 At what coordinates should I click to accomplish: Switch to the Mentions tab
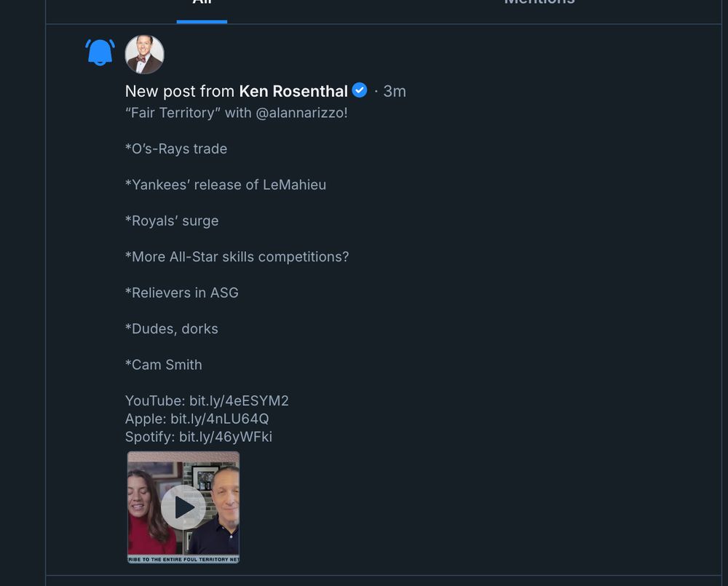[539, 4]
